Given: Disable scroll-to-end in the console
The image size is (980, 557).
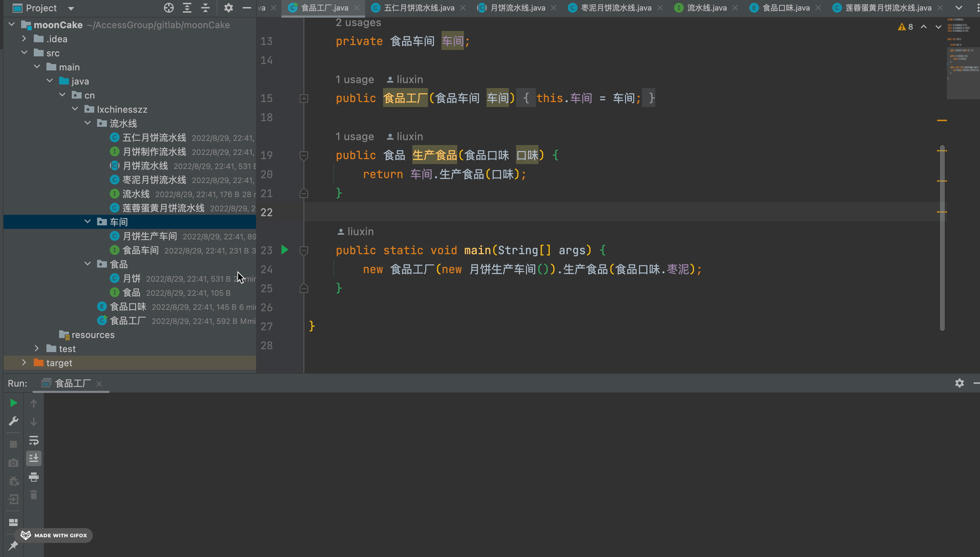Looking at the screenshot, I should tap(34, 458).
